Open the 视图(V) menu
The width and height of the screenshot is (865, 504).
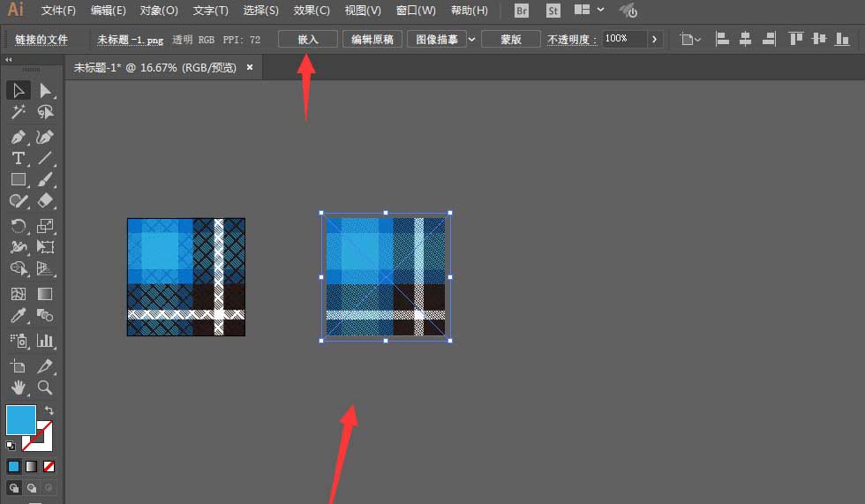[x=363, y=11]
